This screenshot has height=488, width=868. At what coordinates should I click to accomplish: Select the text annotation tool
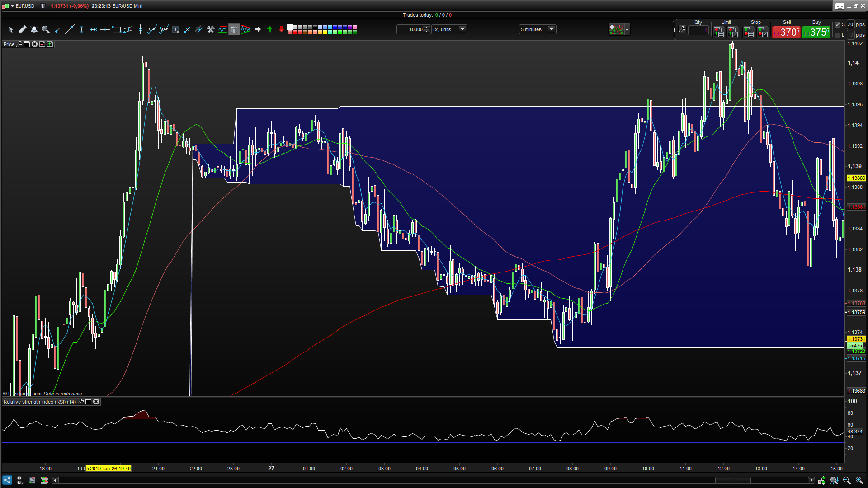pos(175,29)
